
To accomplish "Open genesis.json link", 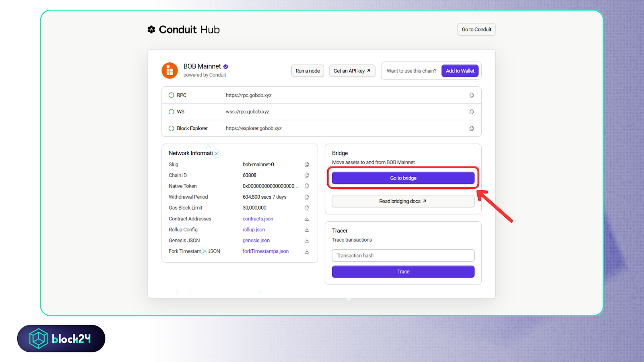I will 256,241.
